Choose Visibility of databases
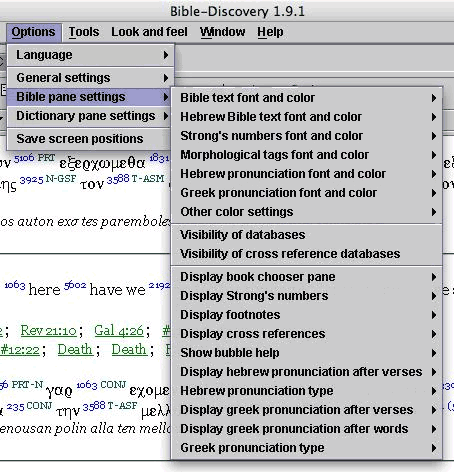 (307, 235)
